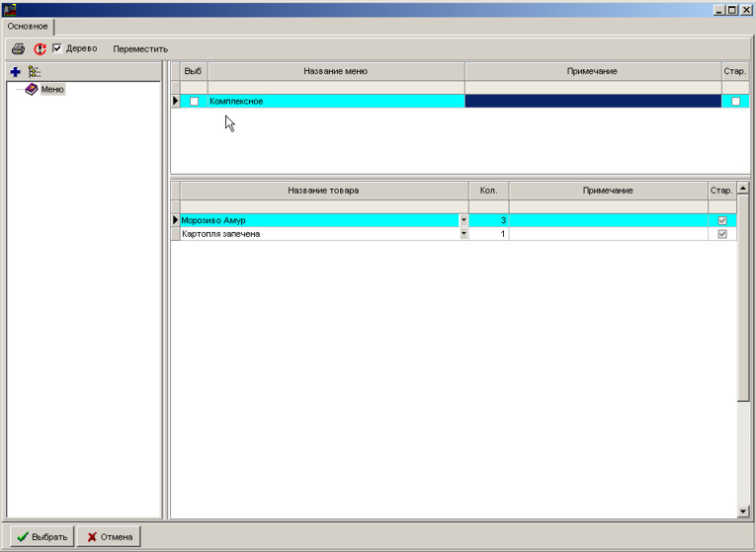
Task: Click the printer icon in the toolbar
Action: click(18, 48)
